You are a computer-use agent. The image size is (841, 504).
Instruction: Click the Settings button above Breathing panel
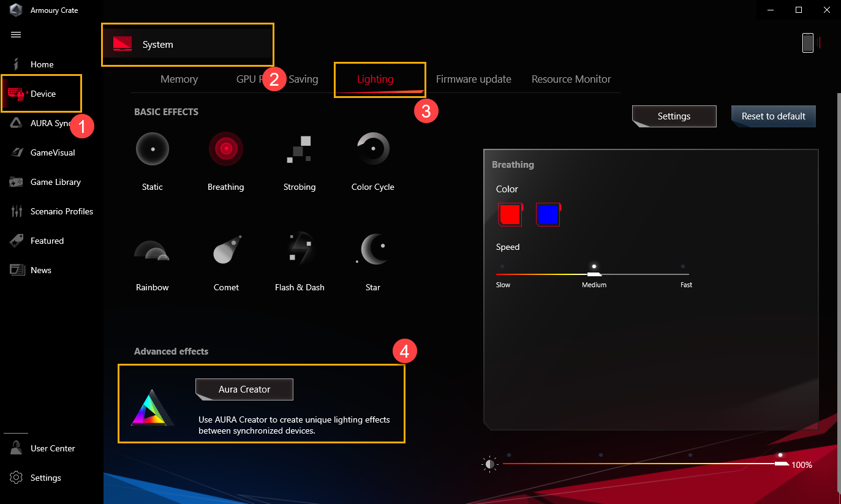pos(674,116)
